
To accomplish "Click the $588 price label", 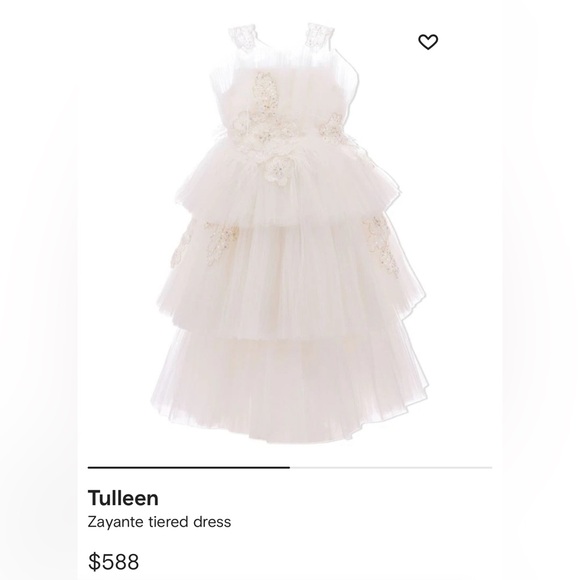I will (114, 561).
